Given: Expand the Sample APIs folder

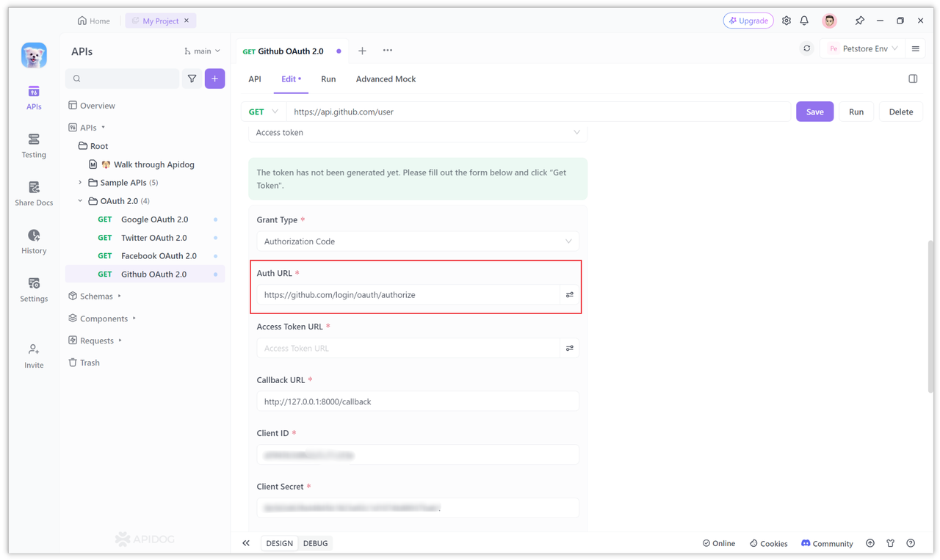Looking at the screenshot, I should [x=80, y=183].
